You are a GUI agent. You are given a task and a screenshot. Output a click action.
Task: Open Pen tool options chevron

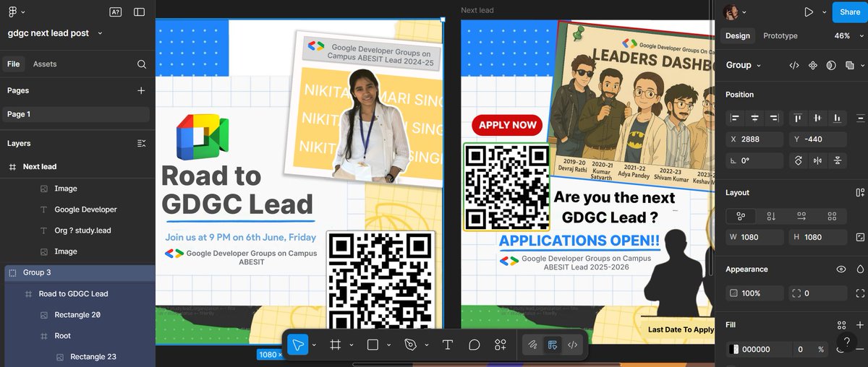pyautogui.click(x=427, y=345)
